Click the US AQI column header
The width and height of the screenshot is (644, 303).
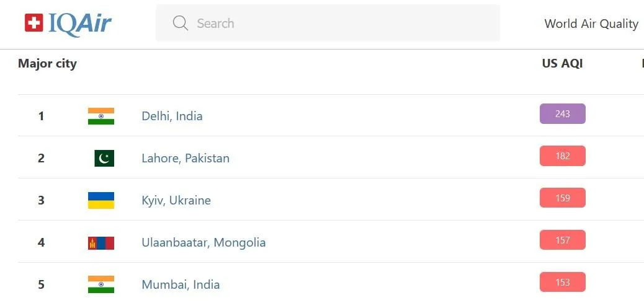pos(562,63)
